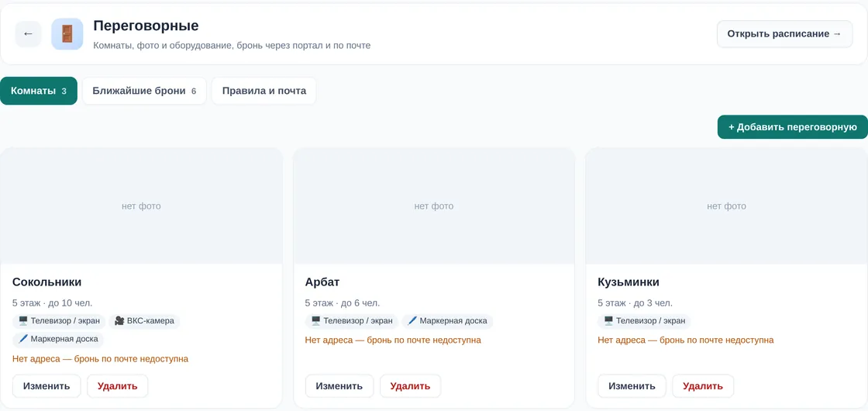Delete the Сокольники room
868x411 pixels.
[117, 386]
